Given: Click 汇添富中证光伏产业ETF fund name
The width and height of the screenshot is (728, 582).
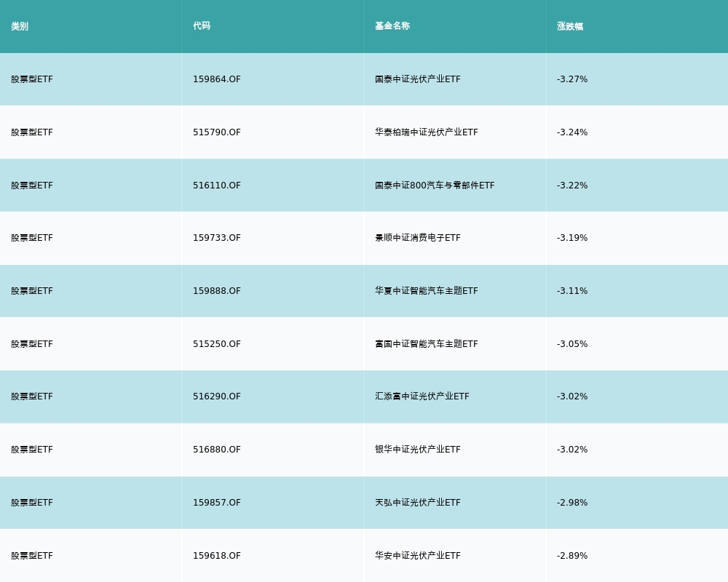Looking at the screenshot, I should click(422, 396).
